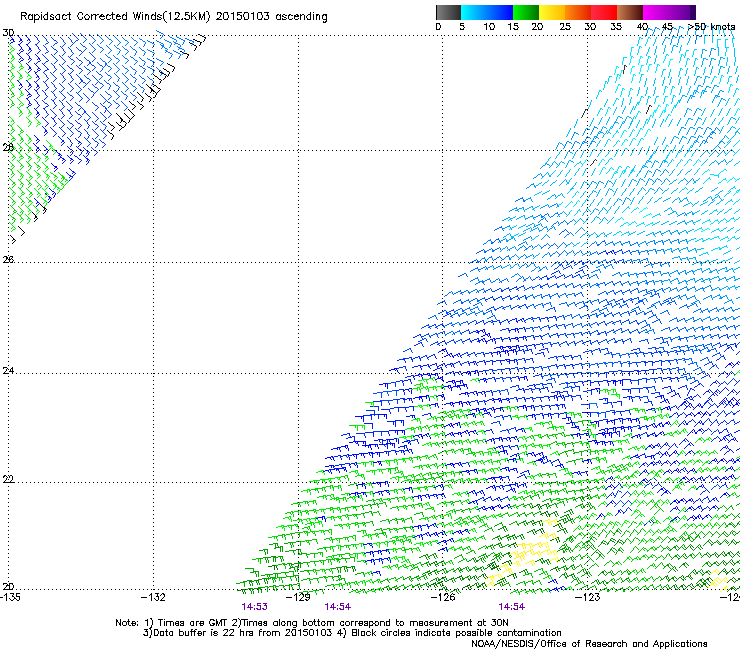Click the longitude label -126
Screen dimensions: 740x650
(443, 597)
